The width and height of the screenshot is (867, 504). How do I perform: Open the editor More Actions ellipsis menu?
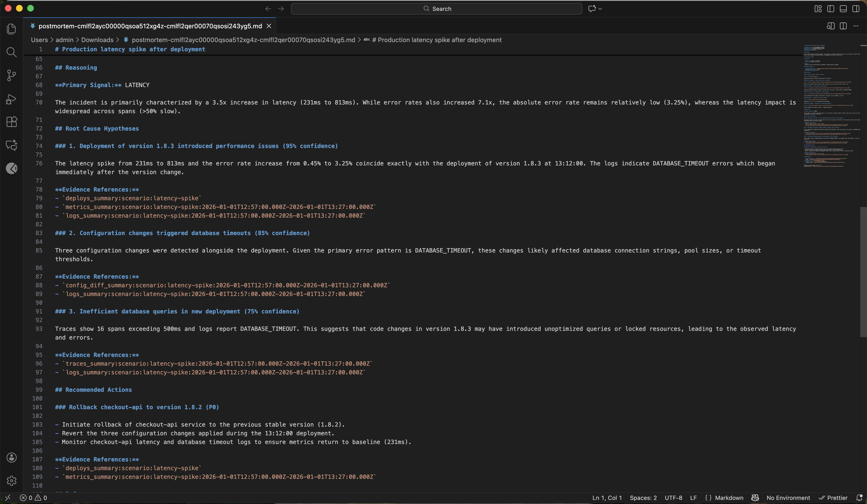pos(856,26)
